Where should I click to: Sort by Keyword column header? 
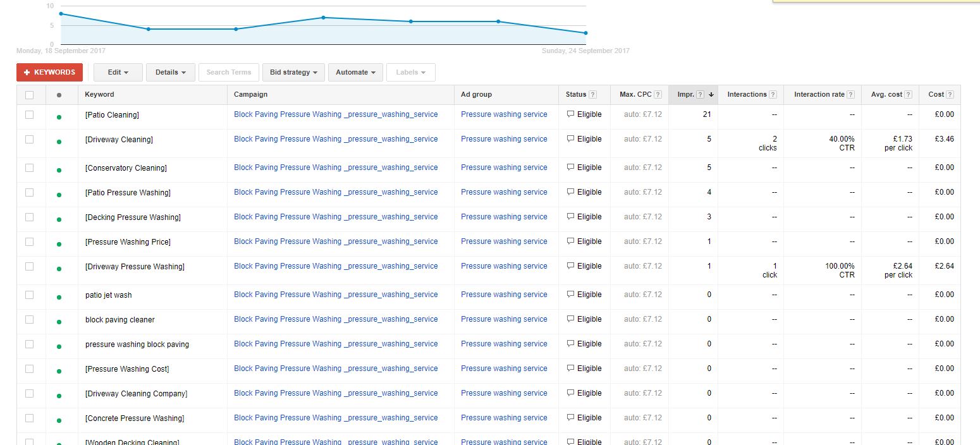coord(99,94)
